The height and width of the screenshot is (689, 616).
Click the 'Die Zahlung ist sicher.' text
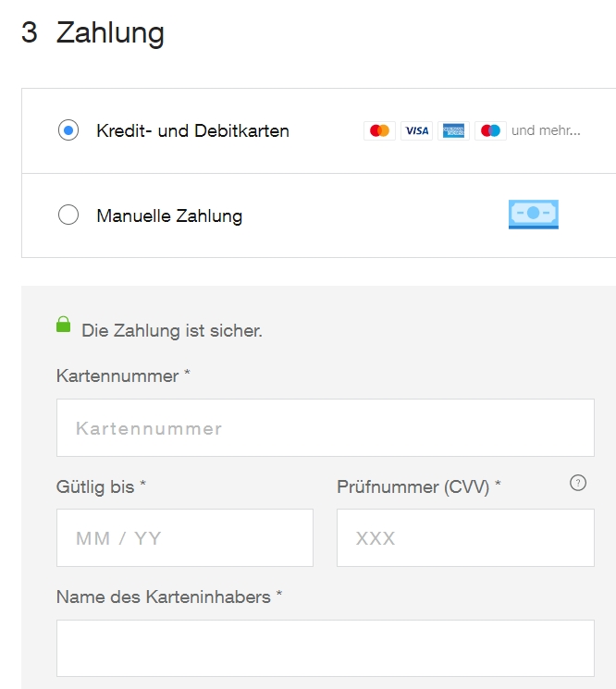click(x=172, y=330)
